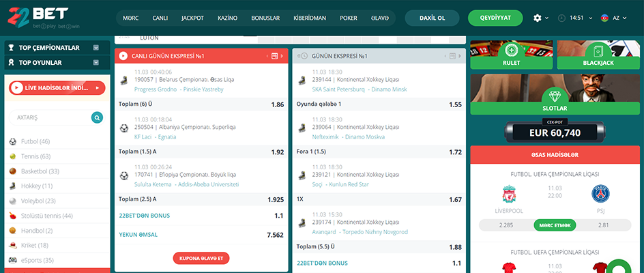Click the handball icon next to Həndbol

[x=13, y=231]
